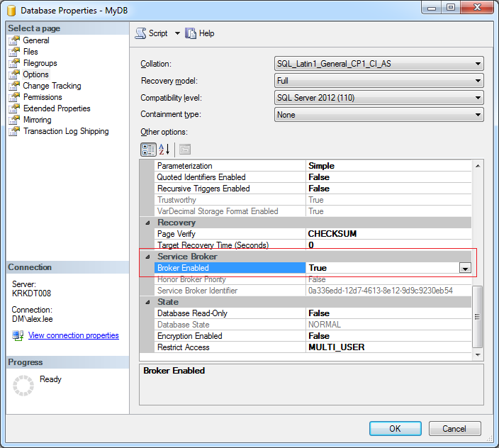The height and width of the screenshot is (448, 499).
Task: Open the Filegroups page
Action: [x=40, y=63]
